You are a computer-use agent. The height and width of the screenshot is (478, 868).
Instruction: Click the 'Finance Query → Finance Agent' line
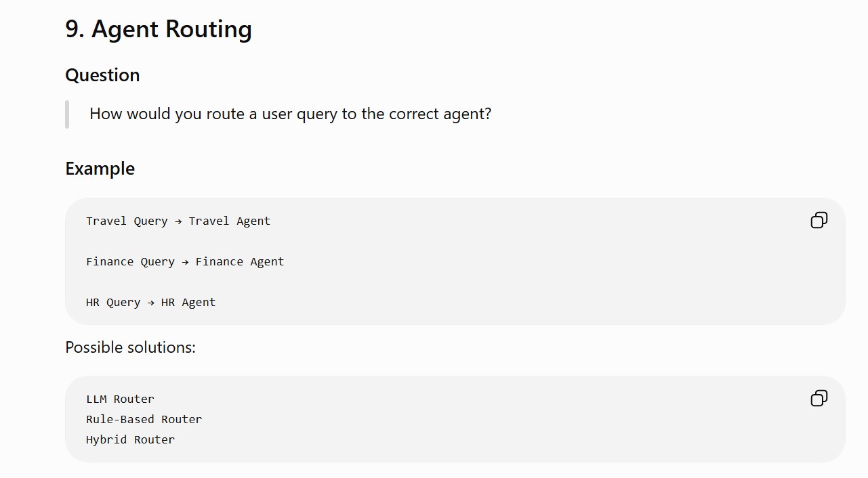coord(185,262)
